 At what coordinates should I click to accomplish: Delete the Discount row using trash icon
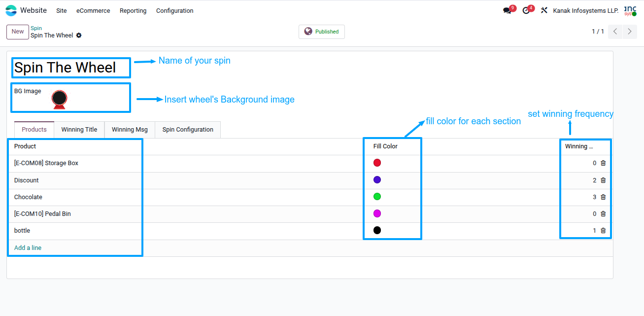[603, 180]
